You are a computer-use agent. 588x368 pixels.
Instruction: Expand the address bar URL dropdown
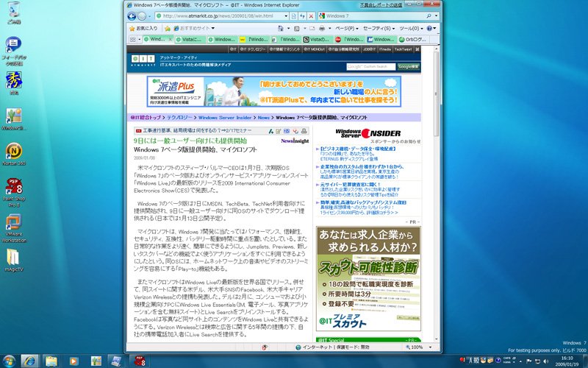click(x=286, y=16)
